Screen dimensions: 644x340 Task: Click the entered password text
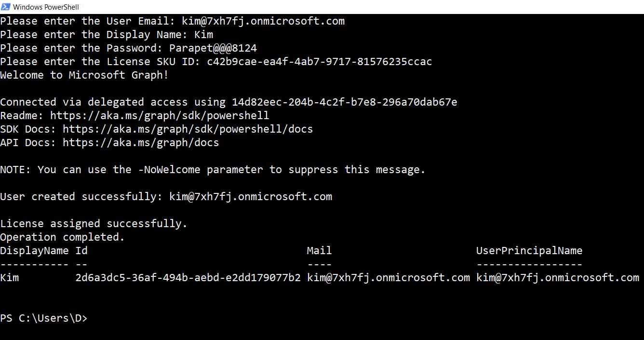[213, 48]
